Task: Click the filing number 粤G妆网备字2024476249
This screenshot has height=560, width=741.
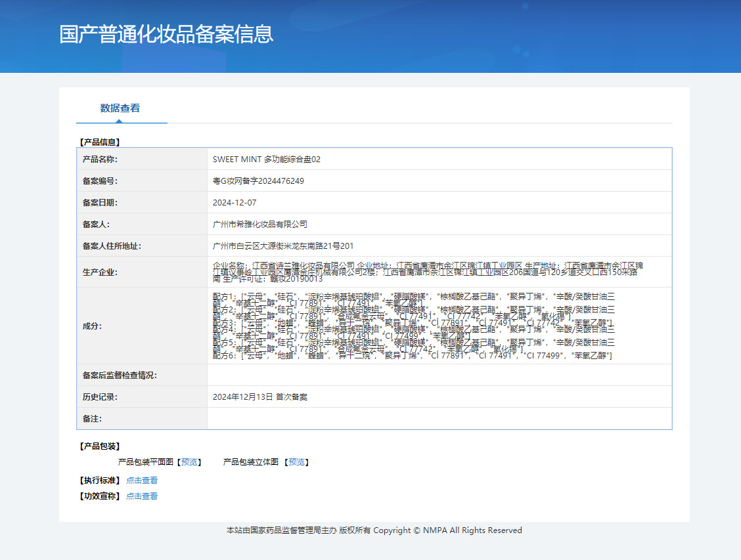Action: tap(258, 181)
